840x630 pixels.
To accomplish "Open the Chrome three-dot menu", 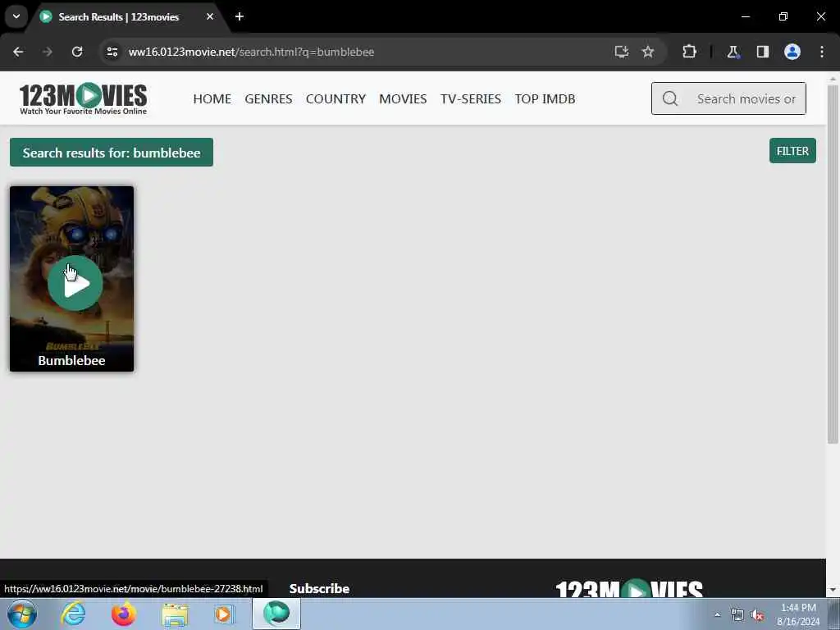I will coord(822,52).
